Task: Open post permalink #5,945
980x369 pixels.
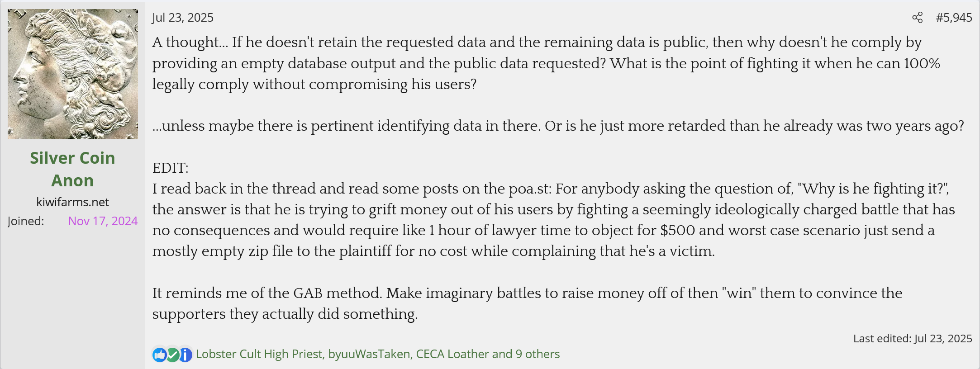Action: click(x=954, y=18)
